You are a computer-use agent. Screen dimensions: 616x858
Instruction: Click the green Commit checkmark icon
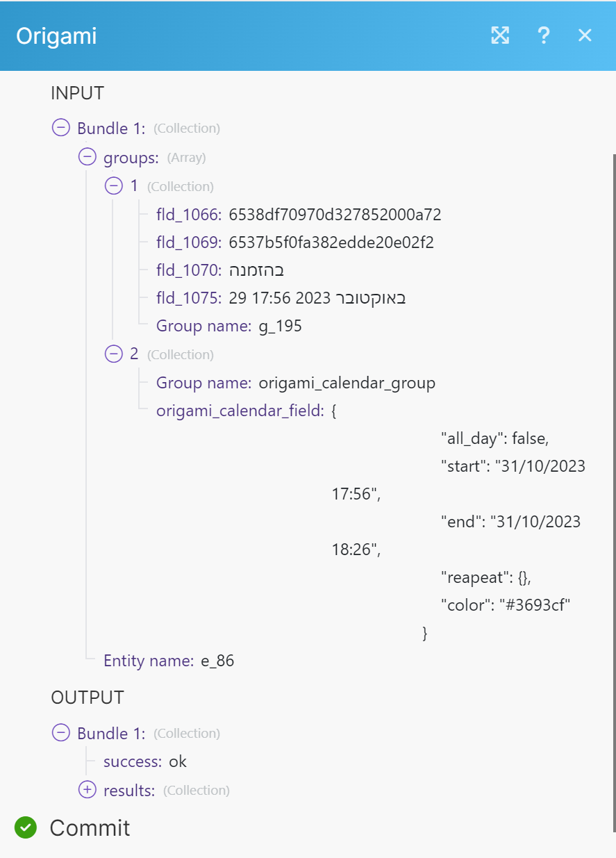pyautogui.click(x=26, y=827)
